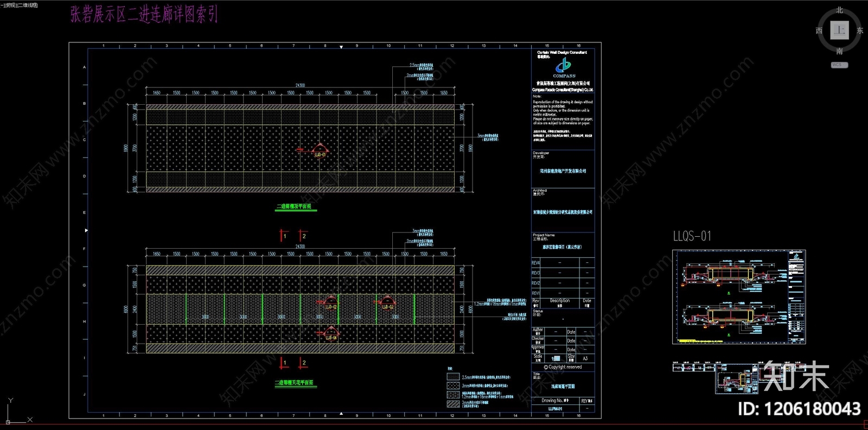This screenshot has height=430, width=868.
Task: Pick the west 西 compass direction
Action: [x=819, y=30]
